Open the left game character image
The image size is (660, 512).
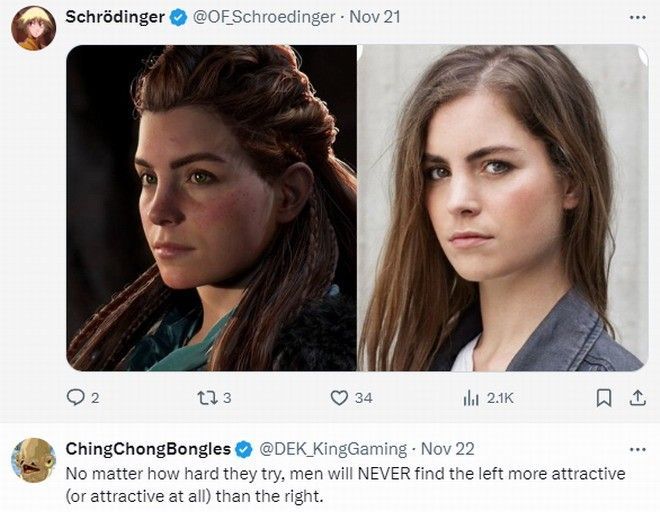[211, 207]
